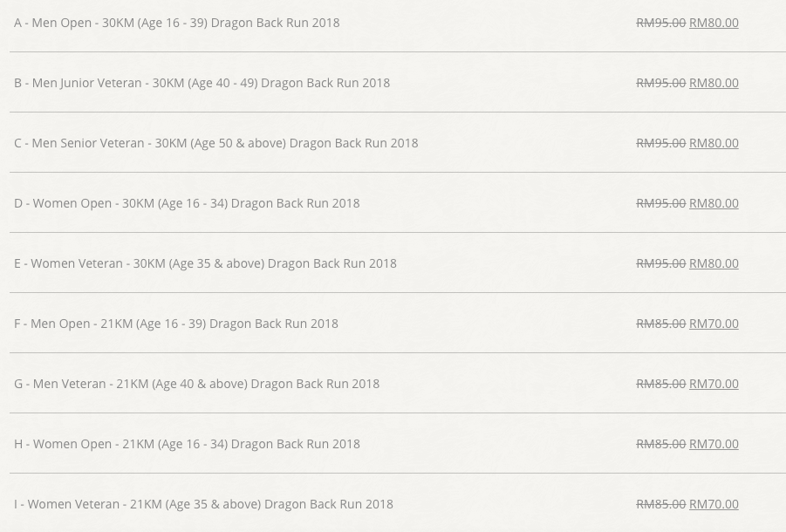Click RM80.00 price for Men Senior Veteran
This screenshot has width=786, height=532.
point(714,143)
